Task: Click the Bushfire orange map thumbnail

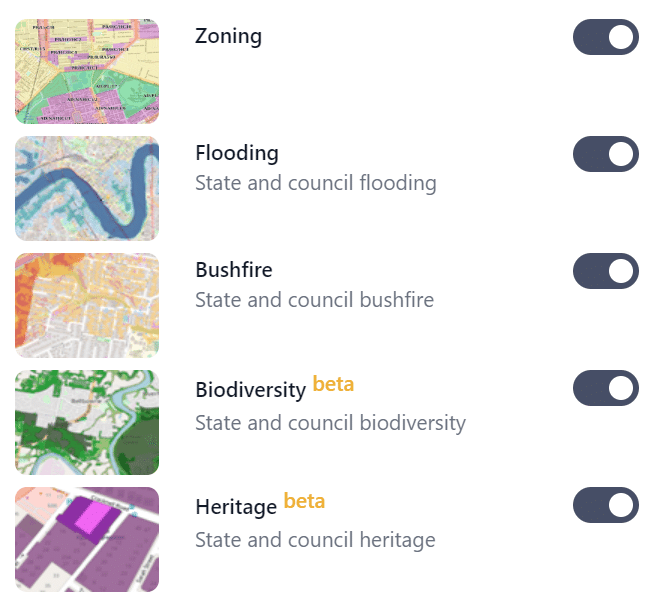Action: (87, 305)
